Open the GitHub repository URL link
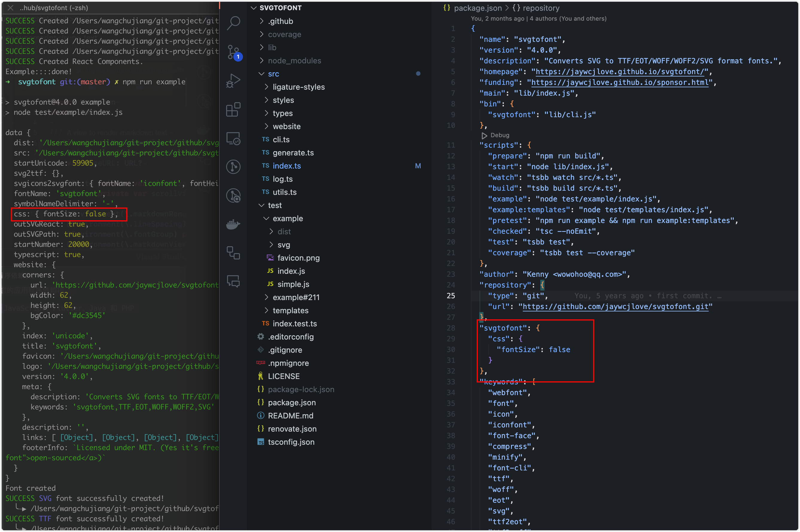This screenshot has width=800, height=532. point(616,306)
